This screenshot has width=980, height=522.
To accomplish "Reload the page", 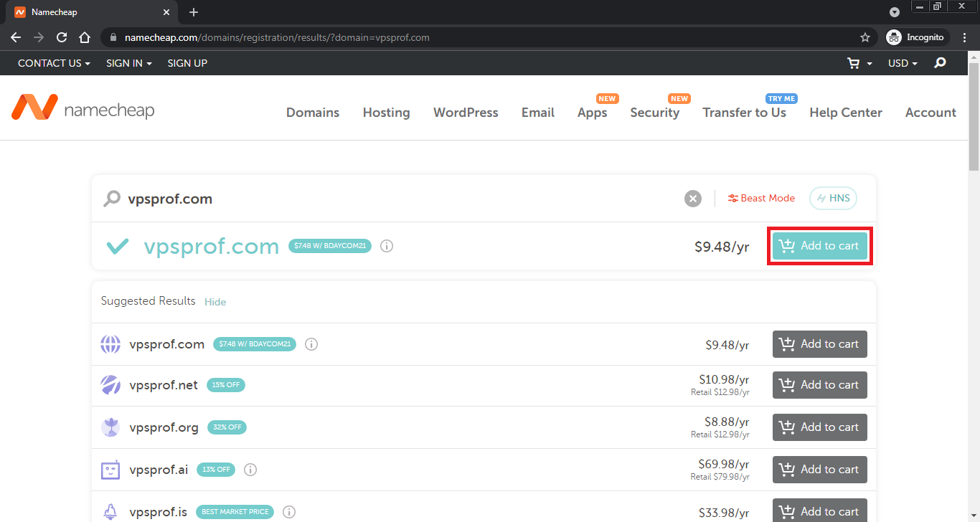I will coord(62,37).
